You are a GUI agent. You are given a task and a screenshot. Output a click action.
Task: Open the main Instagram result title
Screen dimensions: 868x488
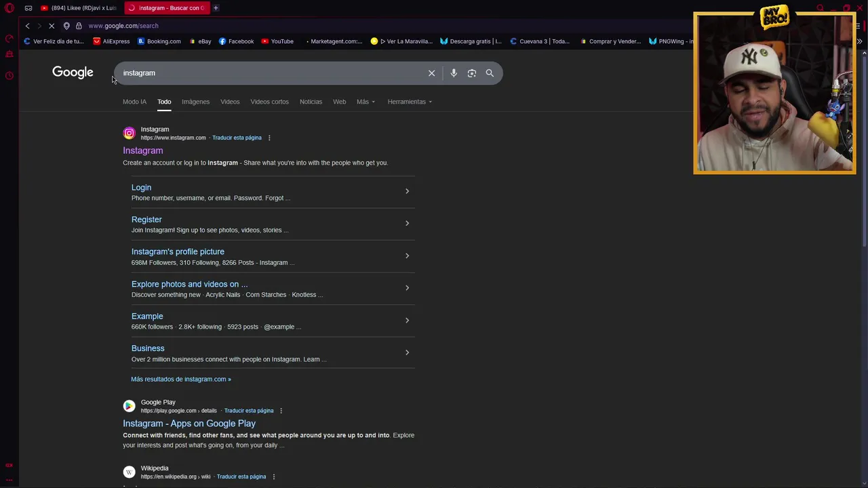143,150
